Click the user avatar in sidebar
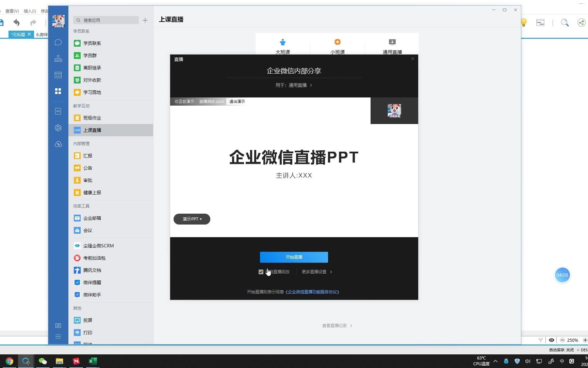The width and height of the screenshot is (588, 368). point(59,21)
